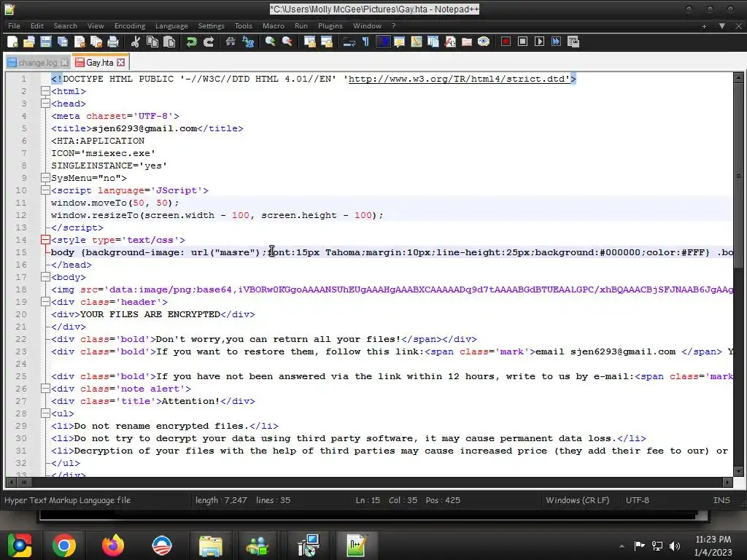This screenshot has width=747, height=560.
Task: Click the Zoom In magnifier icon
Action: (270, 42)
